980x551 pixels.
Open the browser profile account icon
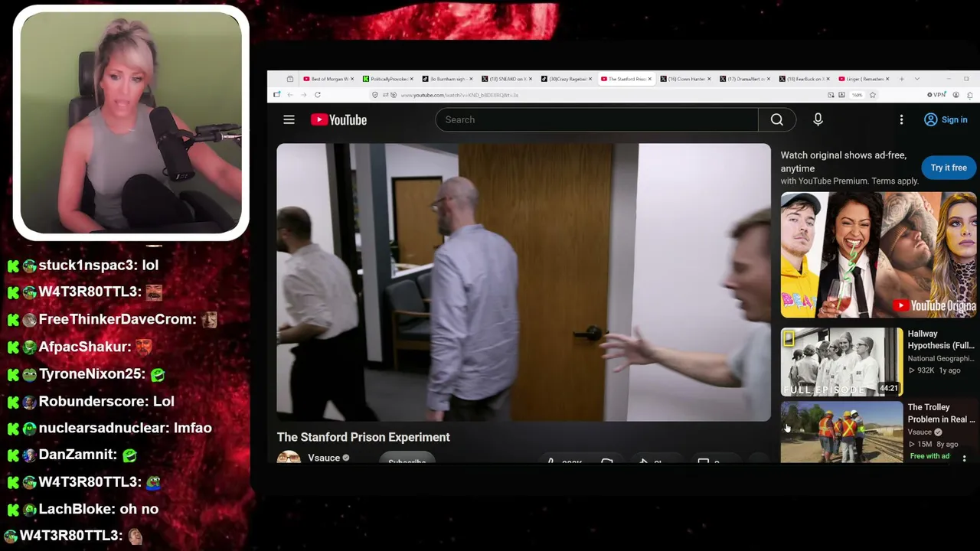pos(956,95)
